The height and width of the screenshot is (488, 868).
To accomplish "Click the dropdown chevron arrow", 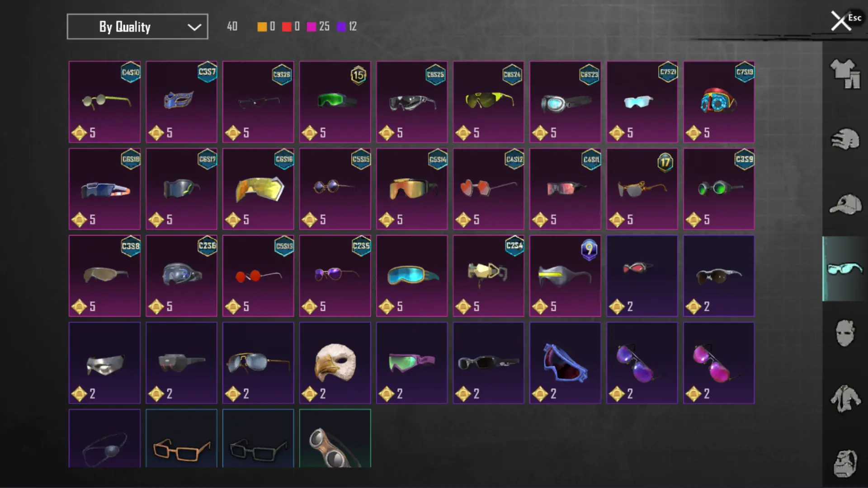I will tap(194, 27).
